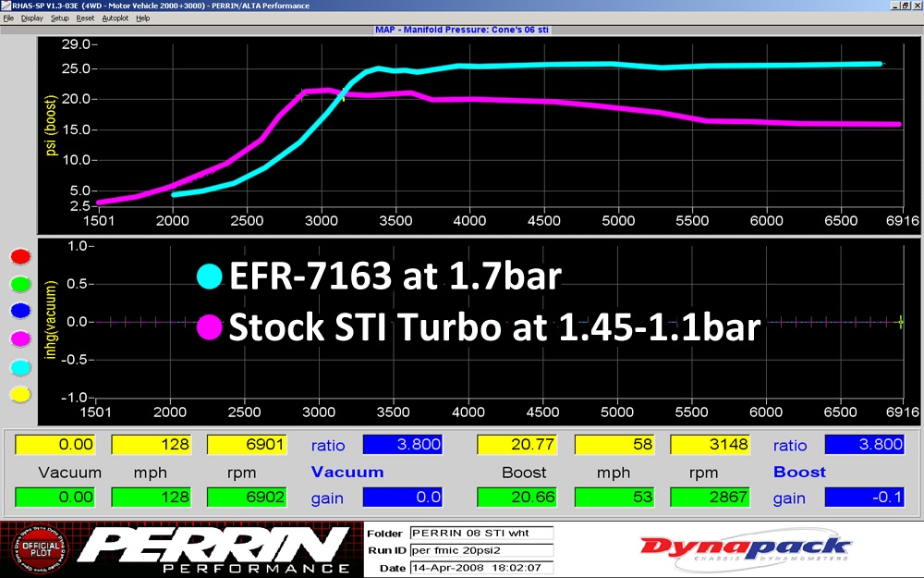Click the green cursor marker on vacuum chart
This screenshot has height=578, width=924.
900,322
